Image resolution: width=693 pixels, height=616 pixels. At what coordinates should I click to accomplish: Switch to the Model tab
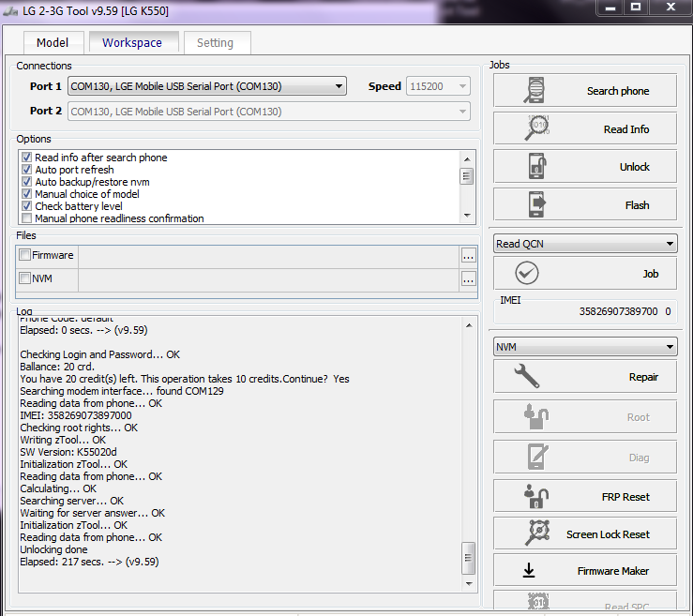(x=53, y=43)
